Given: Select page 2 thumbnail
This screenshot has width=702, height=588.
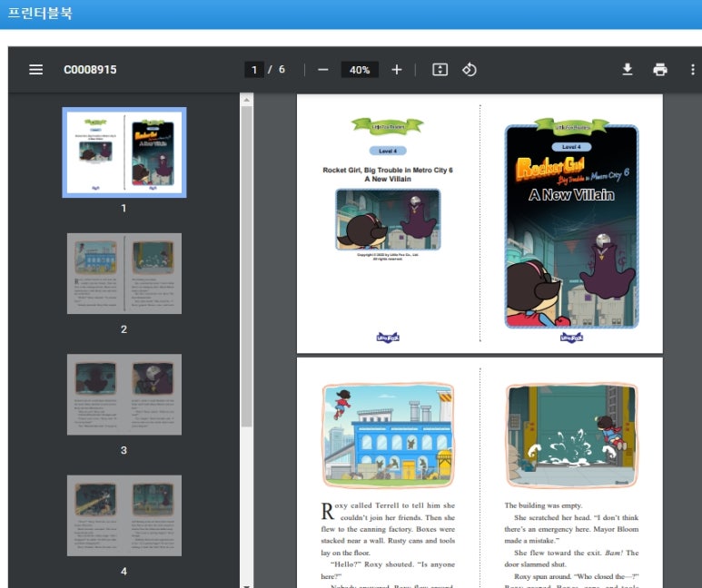Looking at the screenshot, I should click(x=124, y=273).
